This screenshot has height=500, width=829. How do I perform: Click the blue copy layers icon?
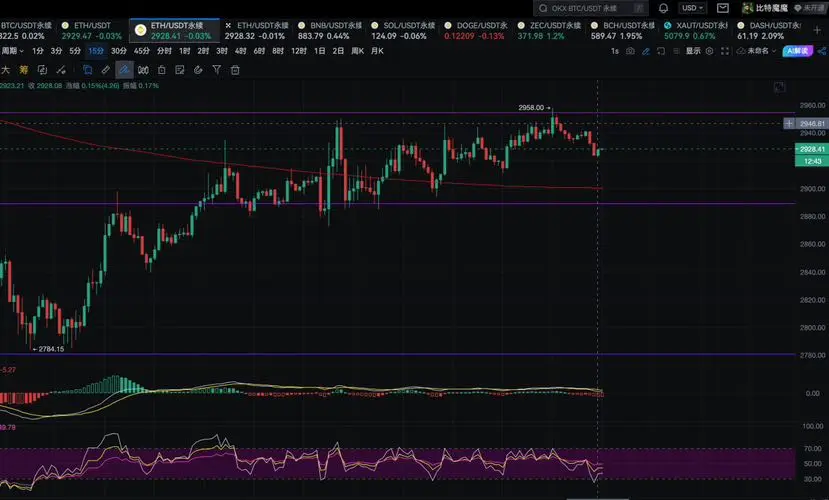pos(88,70)
